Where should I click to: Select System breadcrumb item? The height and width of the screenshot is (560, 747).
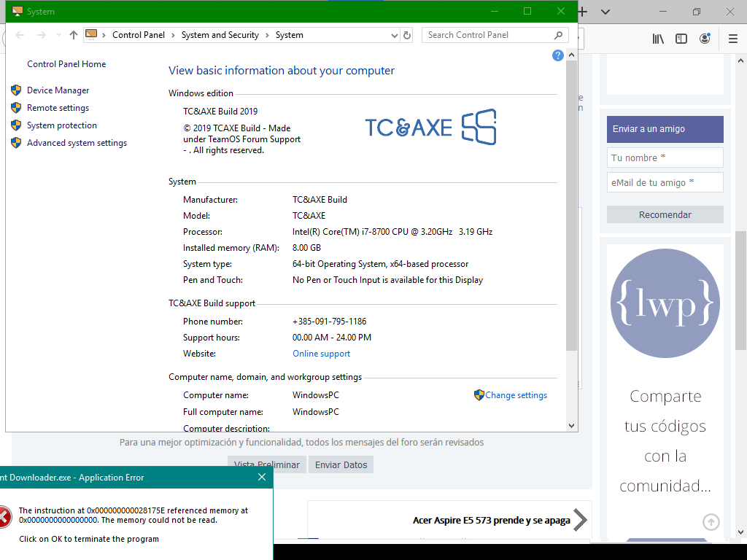(x=289, y=35)
